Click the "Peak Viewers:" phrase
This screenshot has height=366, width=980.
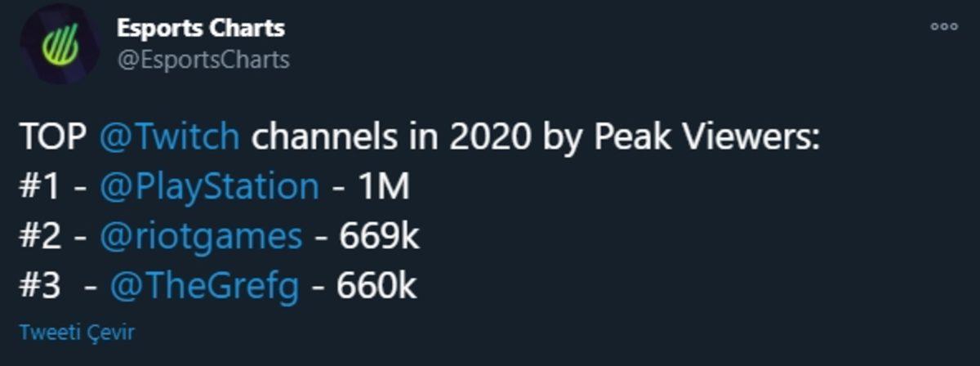click(706, 137)
